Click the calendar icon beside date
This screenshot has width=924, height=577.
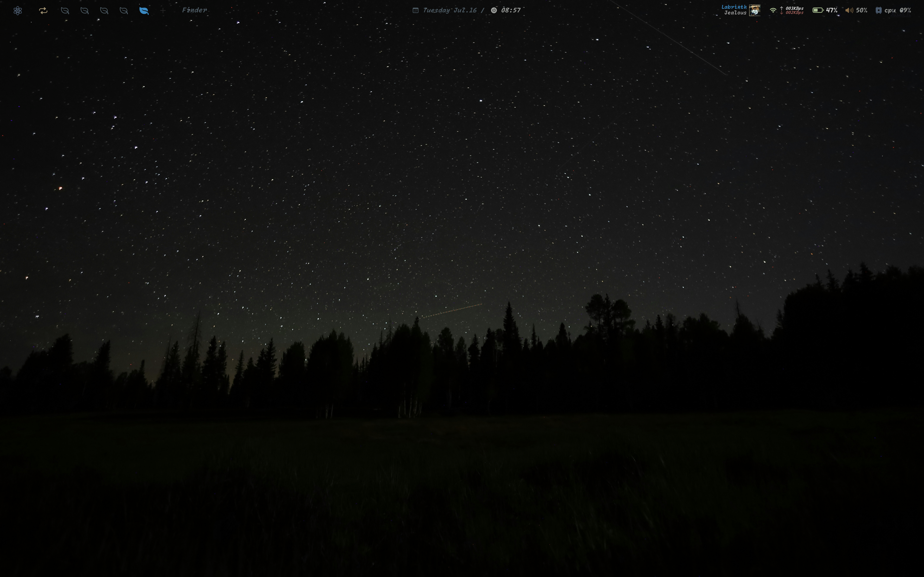[x=415, y=10]
